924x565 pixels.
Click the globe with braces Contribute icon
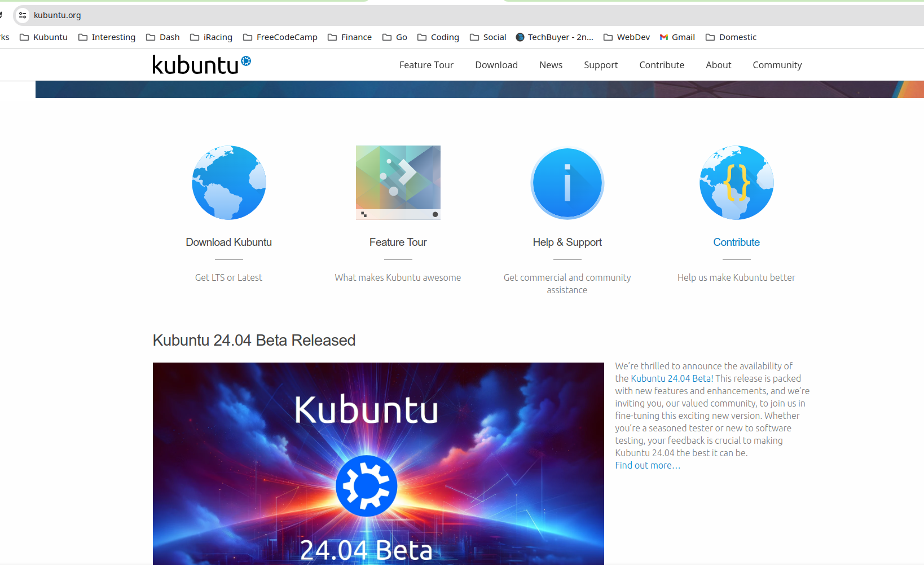coord(737,183)
